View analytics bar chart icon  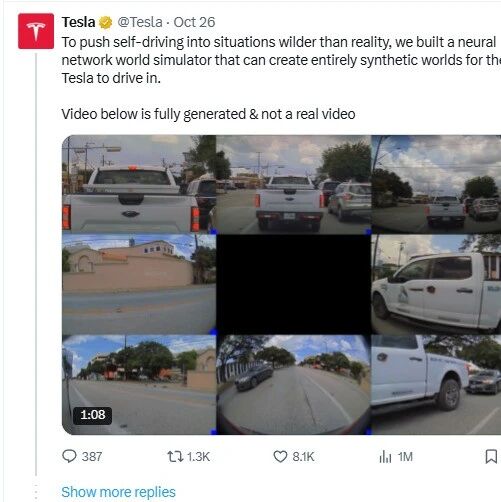tap(385, 456)
